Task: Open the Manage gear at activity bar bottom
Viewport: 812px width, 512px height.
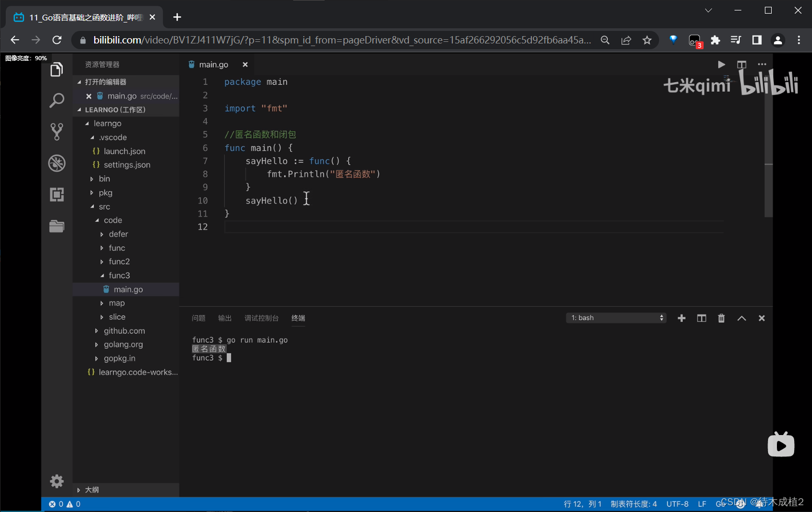Action: pos(57,481)
